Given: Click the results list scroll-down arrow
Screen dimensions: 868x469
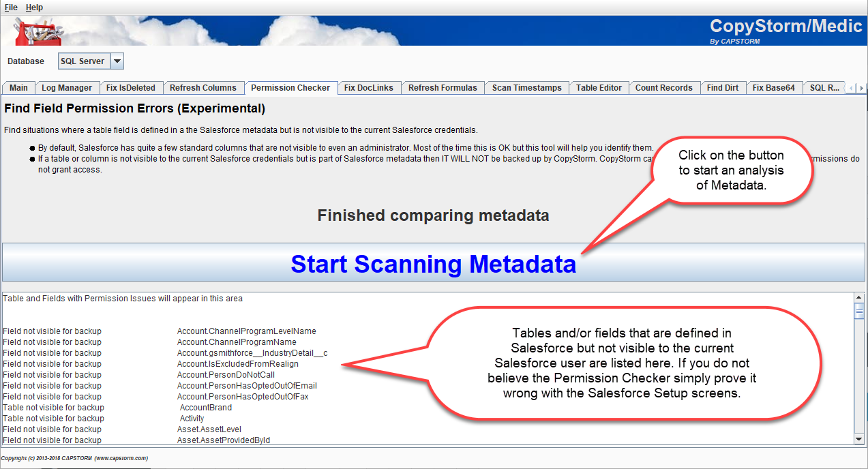Looking at the screenshot, I should tap(859, 440).
